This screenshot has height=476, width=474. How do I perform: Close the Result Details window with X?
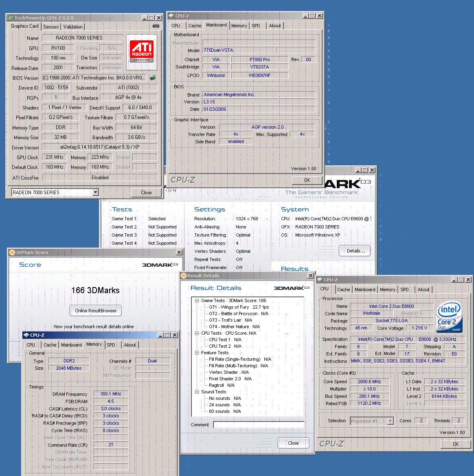point(310,276)
